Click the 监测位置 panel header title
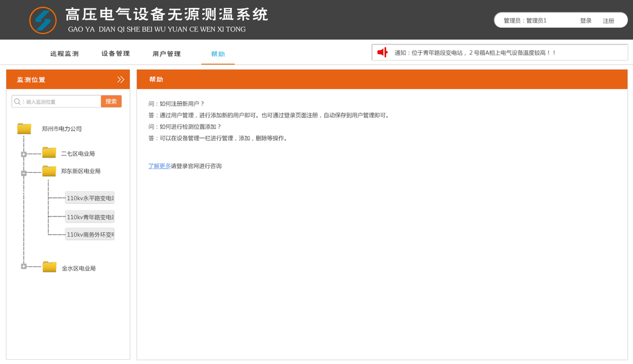Screen dimensions: 633x364 (x=31, y=79)
